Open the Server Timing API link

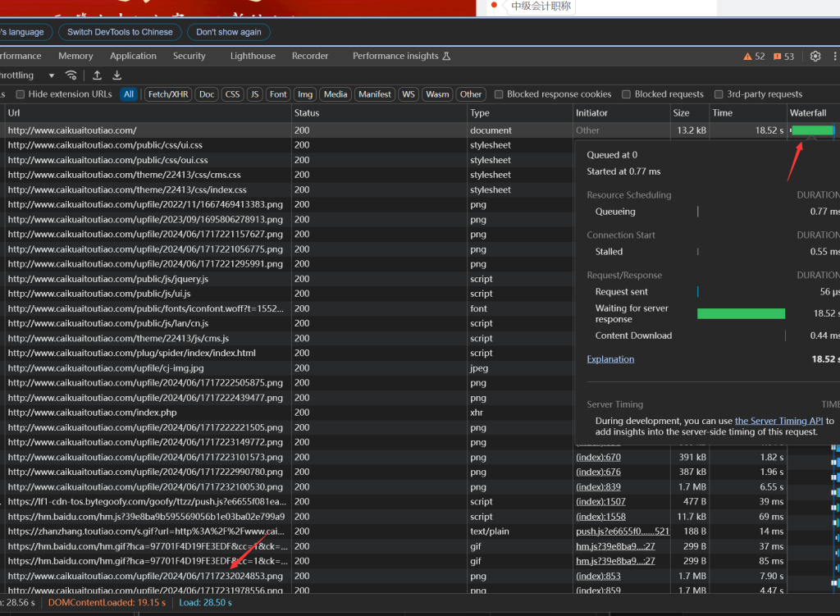pyautogui.click(x=778, y=421)
